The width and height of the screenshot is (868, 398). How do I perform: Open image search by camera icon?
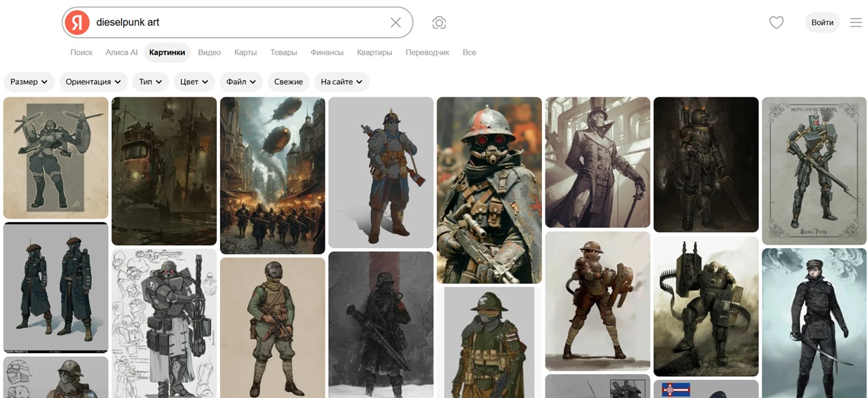(x=439, y=22)
